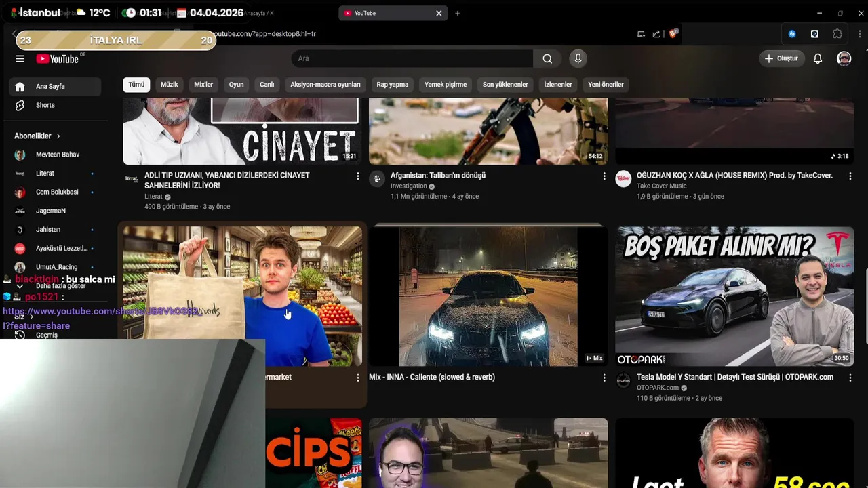Screen dimensions: 868x488
Task: Click the Ara search input field
Action: click(x=412, y=59)
